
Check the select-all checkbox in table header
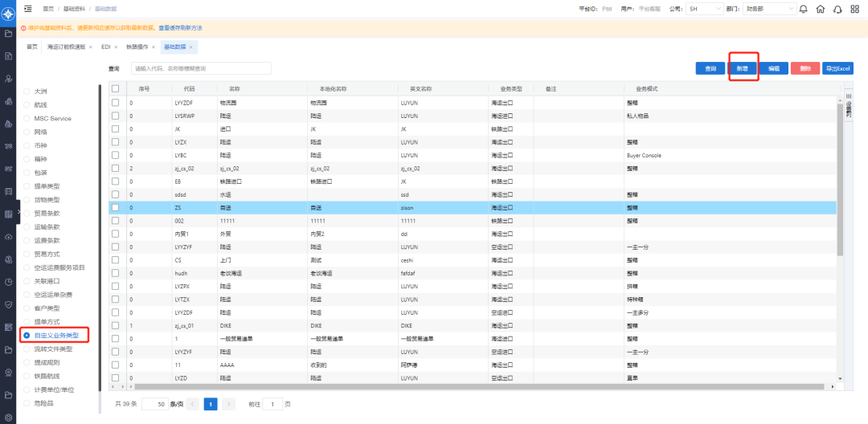[115, 88]
